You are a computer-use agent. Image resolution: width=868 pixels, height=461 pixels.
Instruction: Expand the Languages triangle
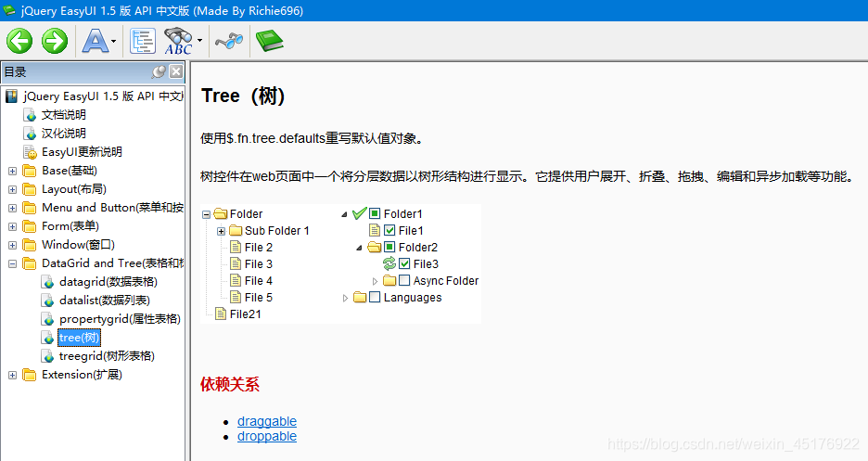345,298
